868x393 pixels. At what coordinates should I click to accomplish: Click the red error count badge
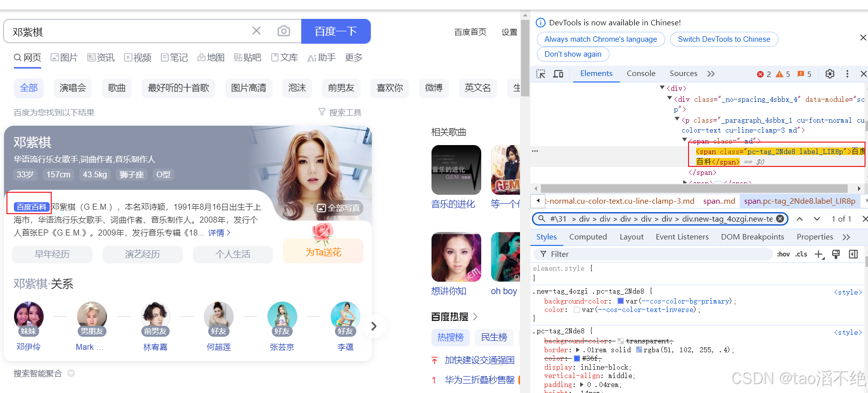(764, 74)
